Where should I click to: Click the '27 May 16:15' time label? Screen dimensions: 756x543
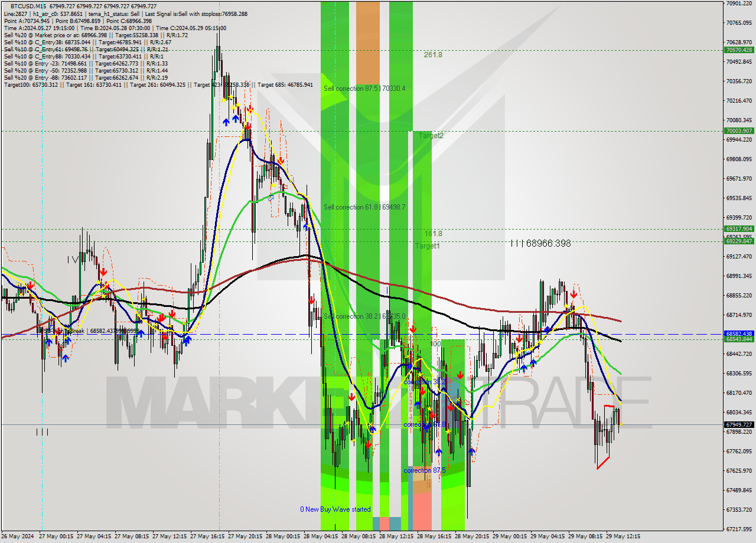pos(208,537)
